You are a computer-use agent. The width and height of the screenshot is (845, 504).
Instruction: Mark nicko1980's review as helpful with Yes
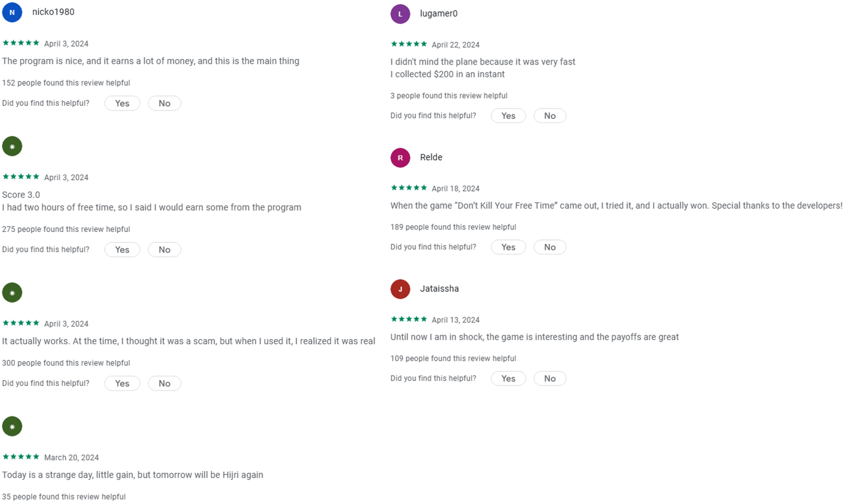point(122,103)
